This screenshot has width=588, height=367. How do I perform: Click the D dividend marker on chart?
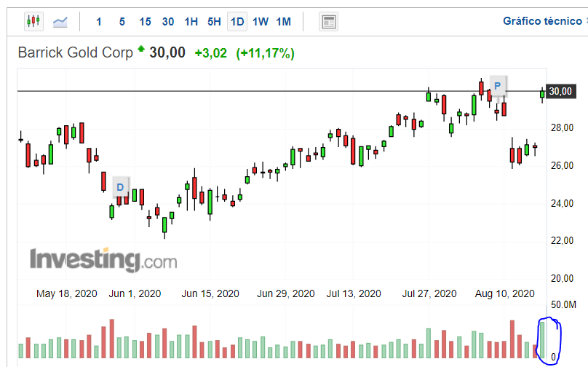coord(121,187)
